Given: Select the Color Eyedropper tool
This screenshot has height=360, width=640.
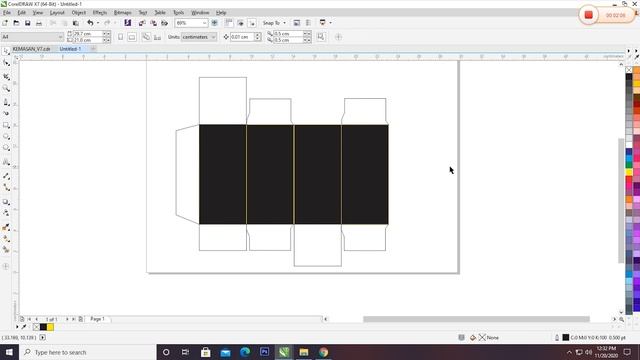Looking at the screenshot, I should 6,227.
